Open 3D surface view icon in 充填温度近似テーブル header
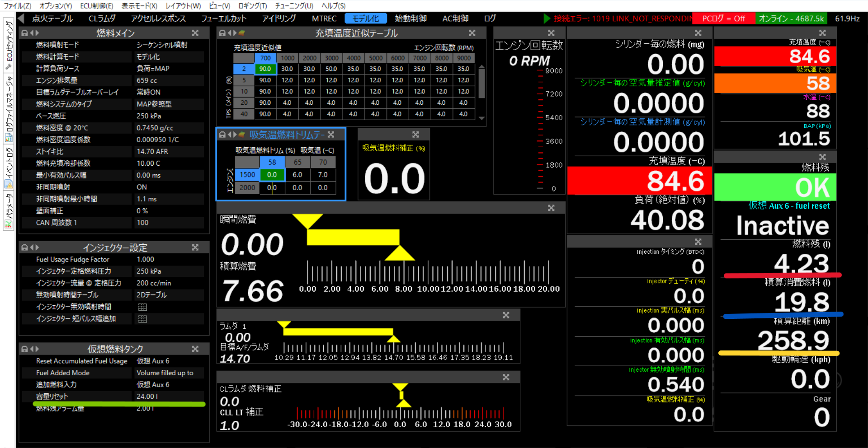The width and height of the screenshot is (868, 448). point(242,33)
